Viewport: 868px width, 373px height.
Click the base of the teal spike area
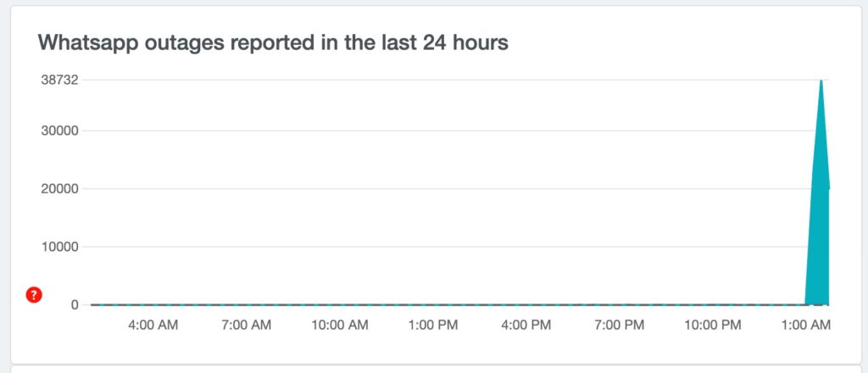[817, 302]
